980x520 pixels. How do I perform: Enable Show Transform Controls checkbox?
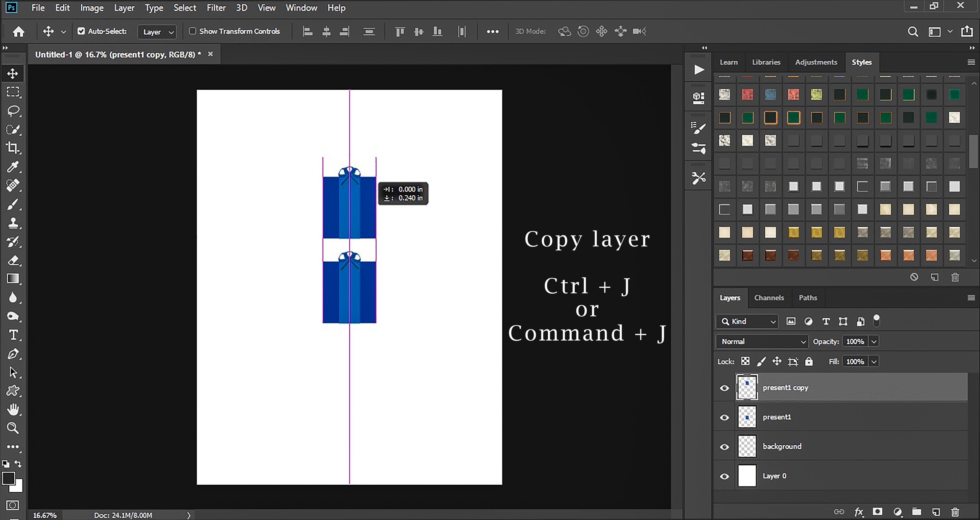193,31
